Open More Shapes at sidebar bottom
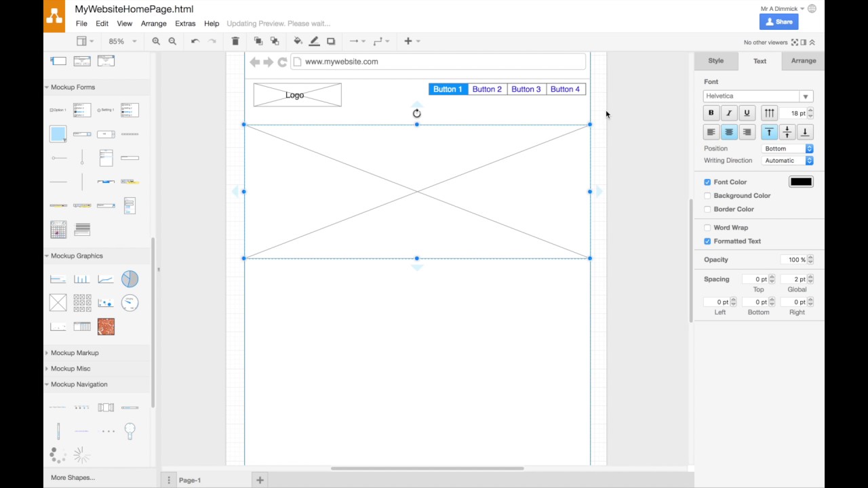 click(72, 477)
